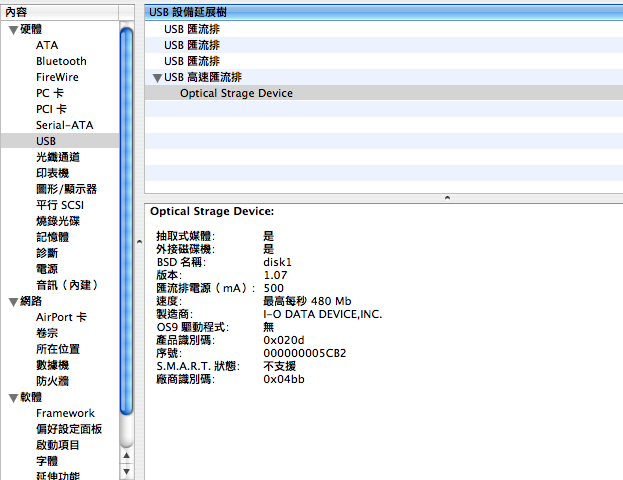The width and height of the screenshot is (623, 480).
Task: Collapse the 軟體 software category
Action: [x=13, y=398]
